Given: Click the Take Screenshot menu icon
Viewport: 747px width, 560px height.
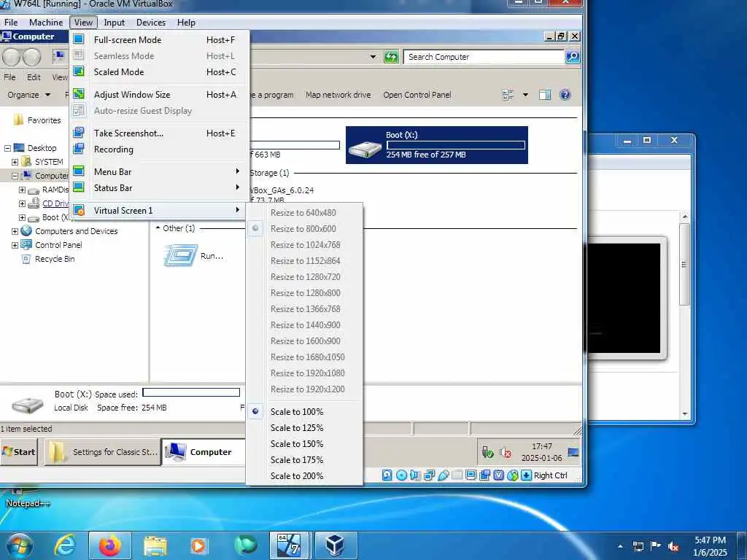Looking at the screenshot, I should pos(79,133).
